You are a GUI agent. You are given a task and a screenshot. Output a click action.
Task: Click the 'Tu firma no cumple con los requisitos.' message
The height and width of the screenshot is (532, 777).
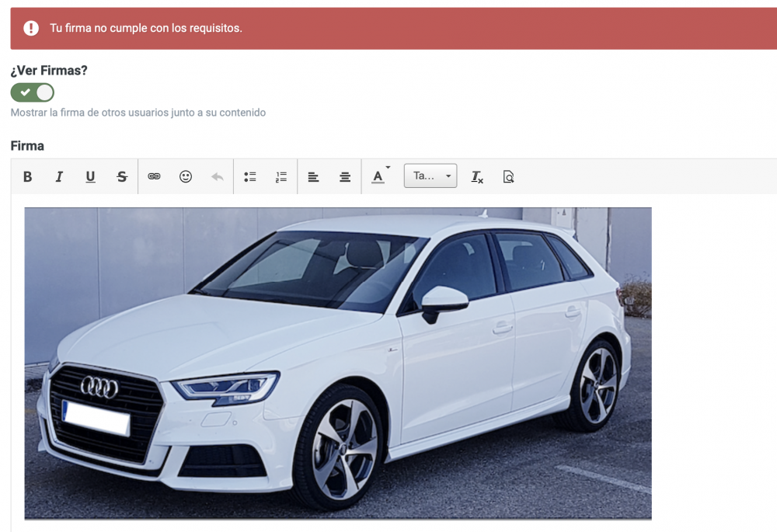click(146, 28)
